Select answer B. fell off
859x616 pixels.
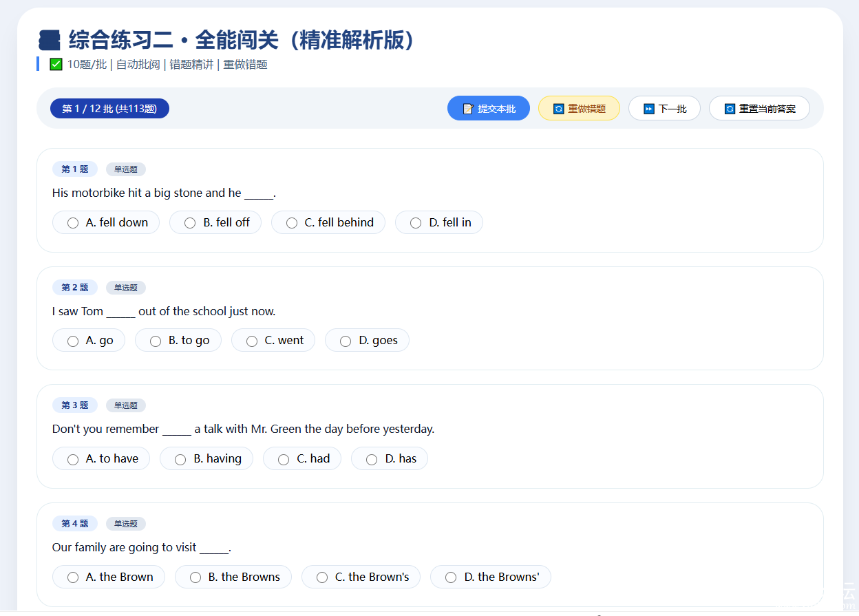(215, 222)
